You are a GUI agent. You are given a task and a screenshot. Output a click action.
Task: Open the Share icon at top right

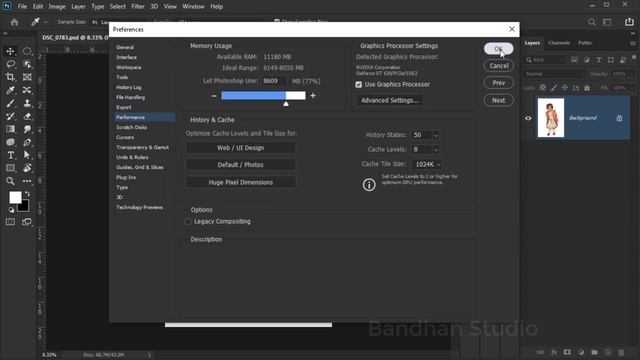click(629, 22)
